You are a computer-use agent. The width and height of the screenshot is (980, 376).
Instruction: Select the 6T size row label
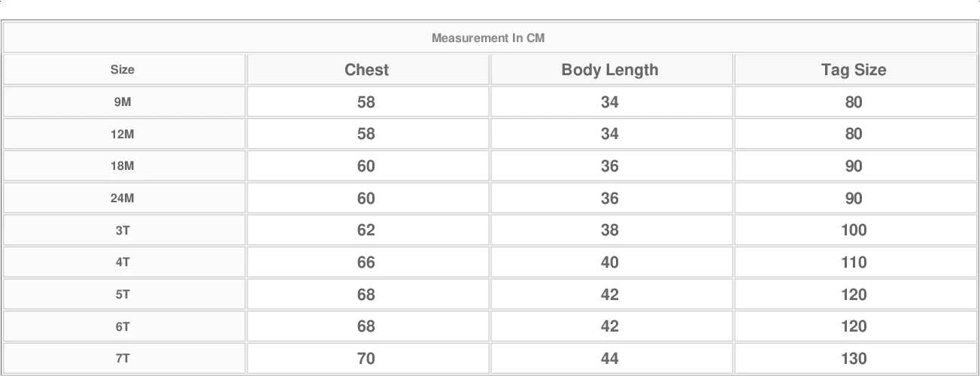[x=123, y=327]
